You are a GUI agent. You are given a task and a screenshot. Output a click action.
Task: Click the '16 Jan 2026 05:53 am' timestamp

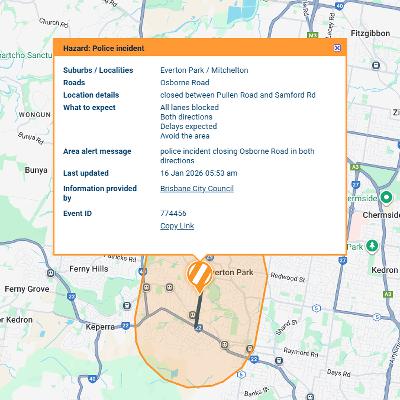tap(199, 173)
